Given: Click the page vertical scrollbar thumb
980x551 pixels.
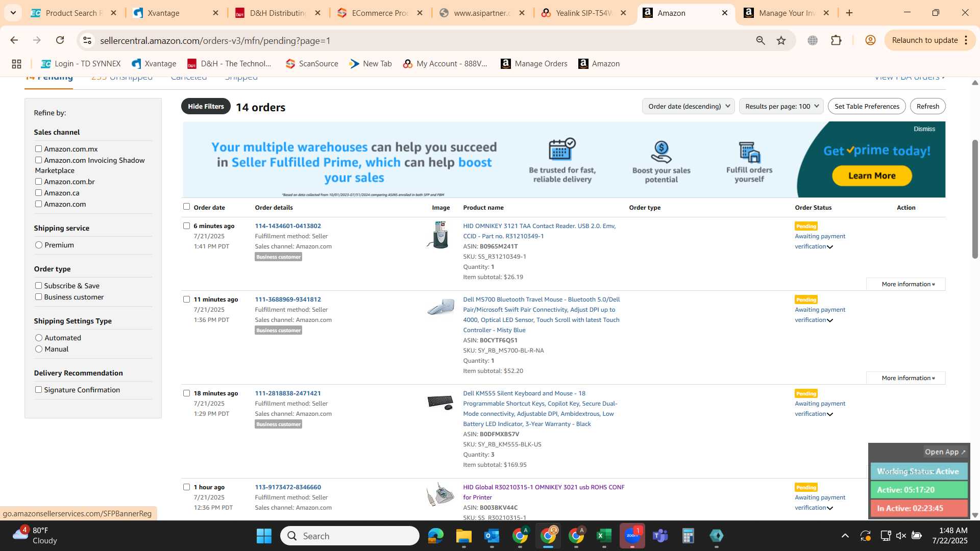Looking at the screenshot, I should (x=975, y=199).
